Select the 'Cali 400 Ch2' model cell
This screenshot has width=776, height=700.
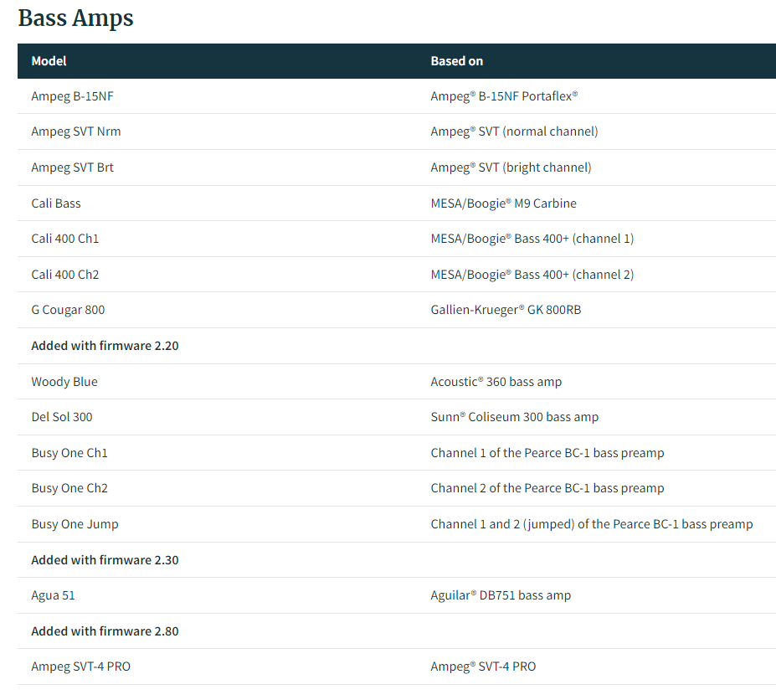64,275
